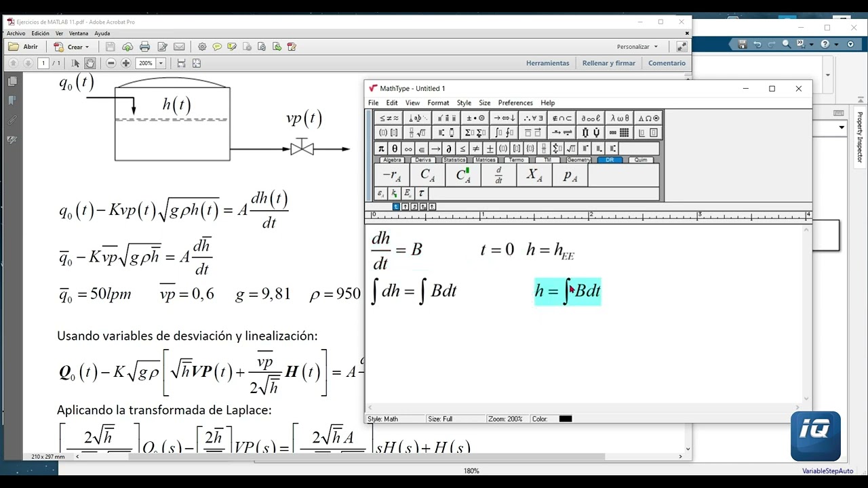Insert the not-equal symbol from small bar
Viewport: 868px width, 488px height.
(x=476, y=148)
